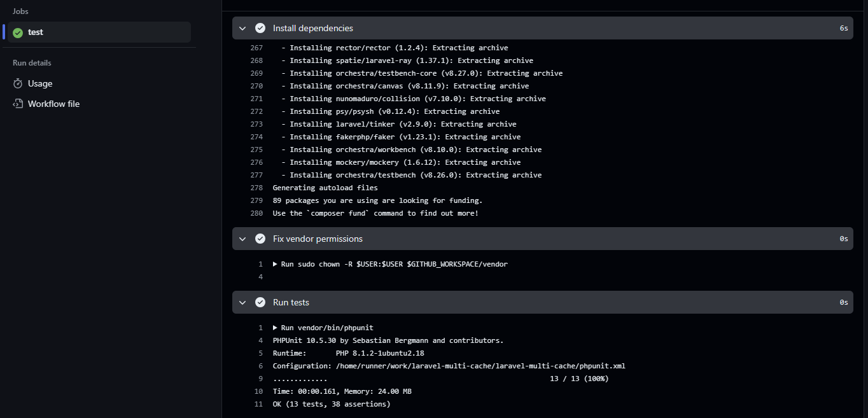868x418 pixels.
Task: Click the Workflow file code icon
Action: [x=18, y=104]
